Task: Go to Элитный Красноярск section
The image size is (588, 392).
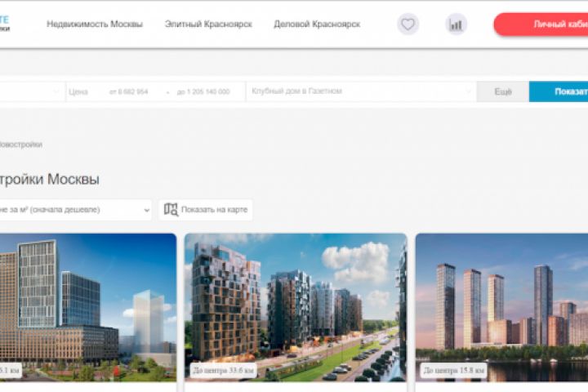Action: tap(208, 24)
